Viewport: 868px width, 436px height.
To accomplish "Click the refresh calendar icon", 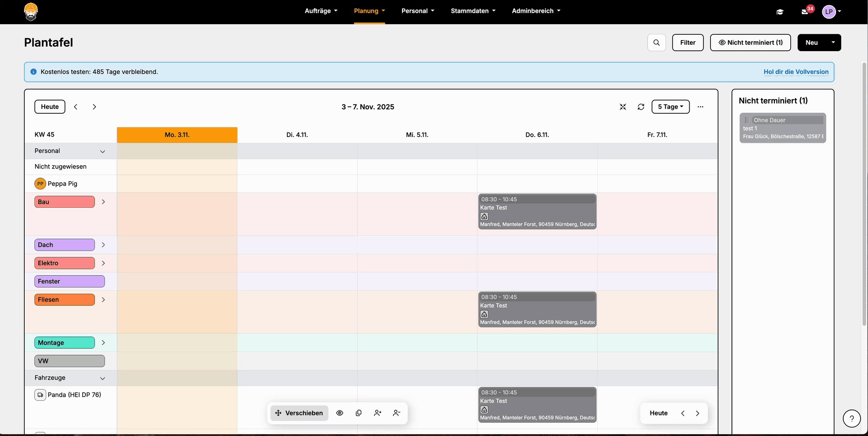I will tap(641, 107).
